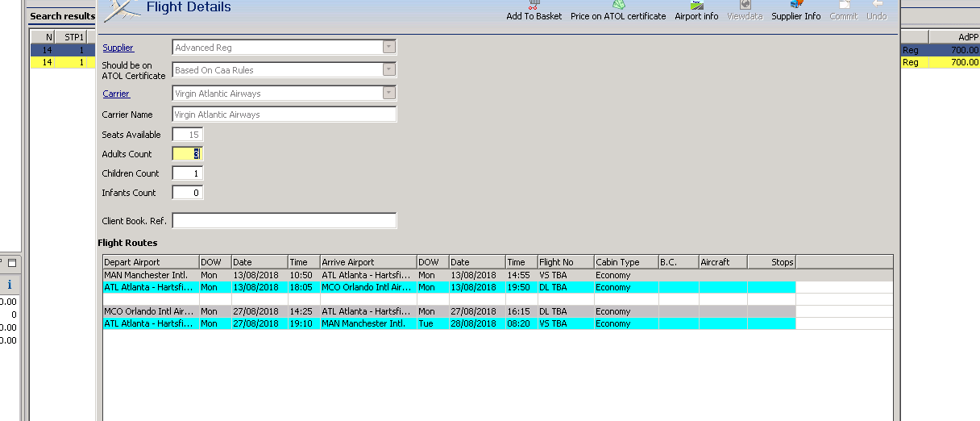This screenshot has width=980, height=421.
Task: Open Supplier Info from toolbar
Action: (x=796, y=10)
